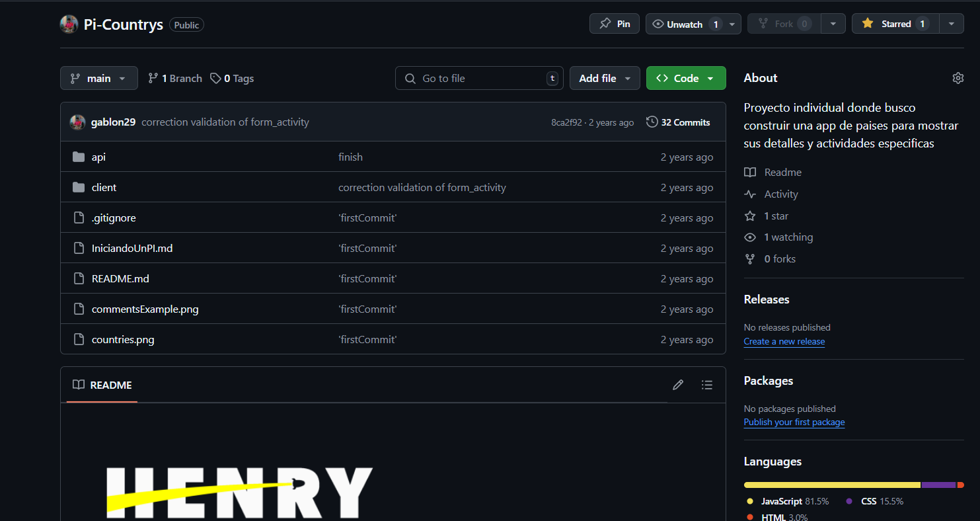Click the Create a new release link
Screen dimensions: 980x521
[784, 341]
